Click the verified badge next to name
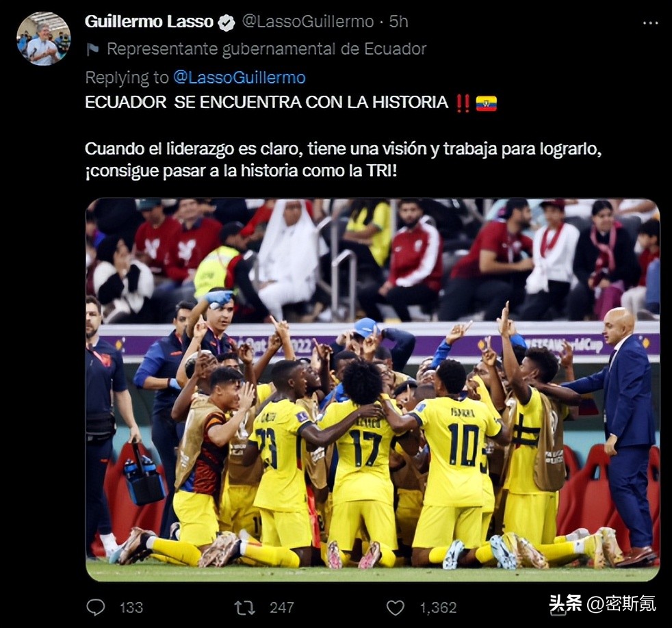 point(227,23)
